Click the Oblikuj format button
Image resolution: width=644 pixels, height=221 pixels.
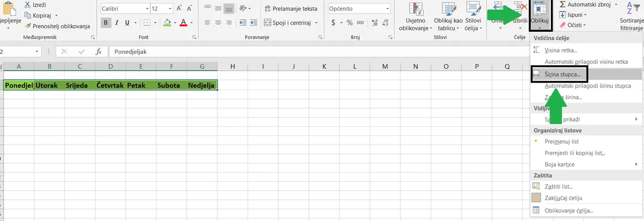(x=540, y=17)
